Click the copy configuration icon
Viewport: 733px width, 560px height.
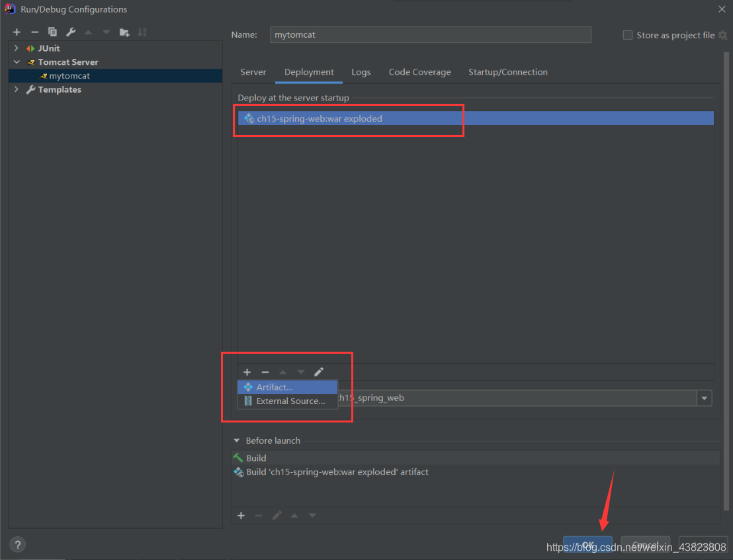(x=52, y=32)
